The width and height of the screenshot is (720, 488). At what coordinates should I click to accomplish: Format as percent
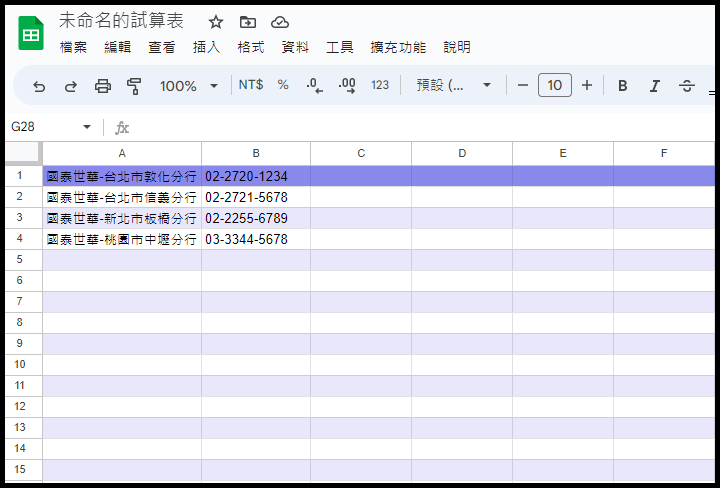pyautogui.click(x=283, y=85)
